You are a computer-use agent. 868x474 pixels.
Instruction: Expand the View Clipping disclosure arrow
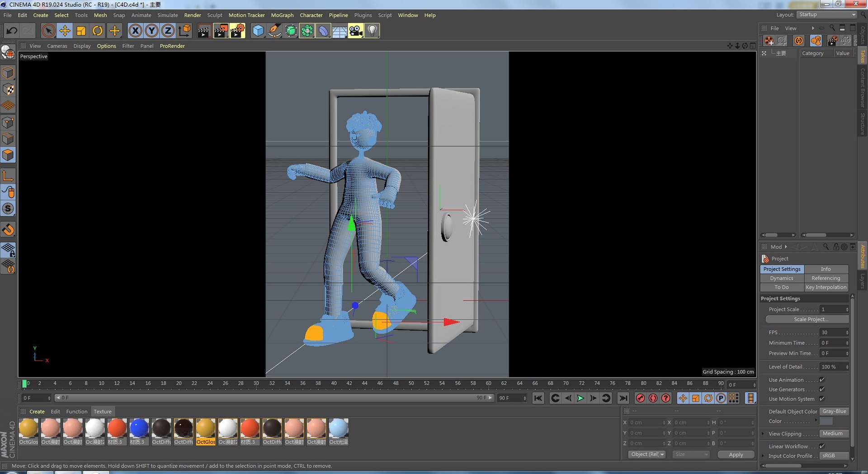[763, 433]
